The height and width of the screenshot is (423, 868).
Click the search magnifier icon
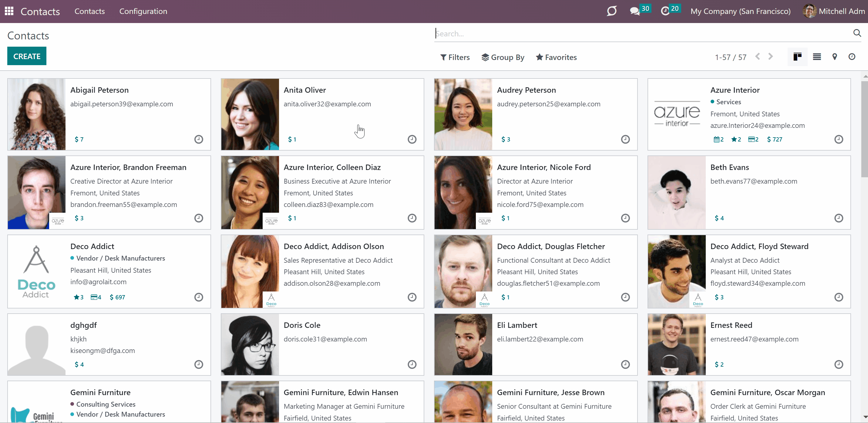pos(857,33)
